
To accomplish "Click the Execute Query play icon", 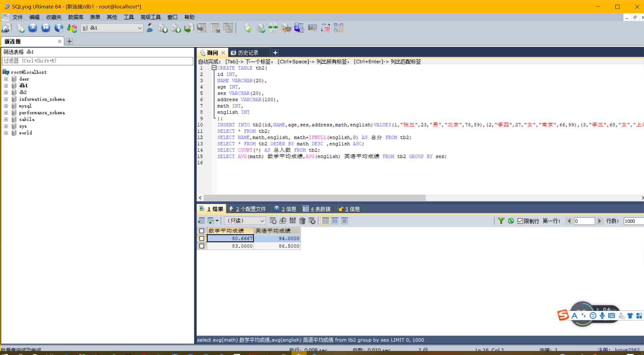I will 33,28.
